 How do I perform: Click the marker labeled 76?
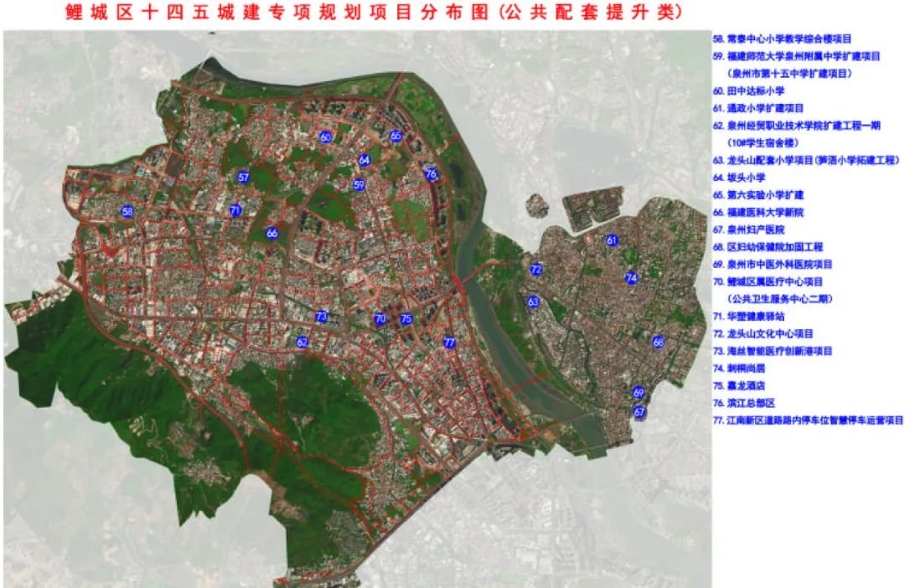tap(431, 174)
